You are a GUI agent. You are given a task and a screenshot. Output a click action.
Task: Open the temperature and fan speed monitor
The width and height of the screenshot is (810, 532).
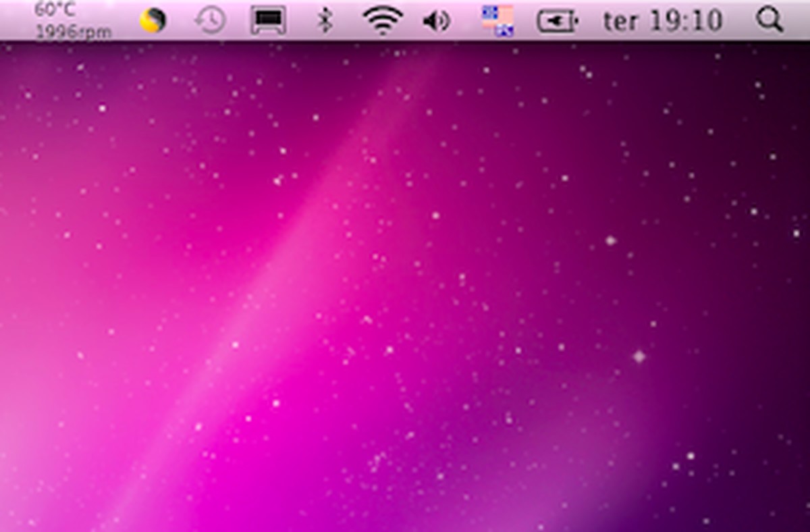coord(73,20)
